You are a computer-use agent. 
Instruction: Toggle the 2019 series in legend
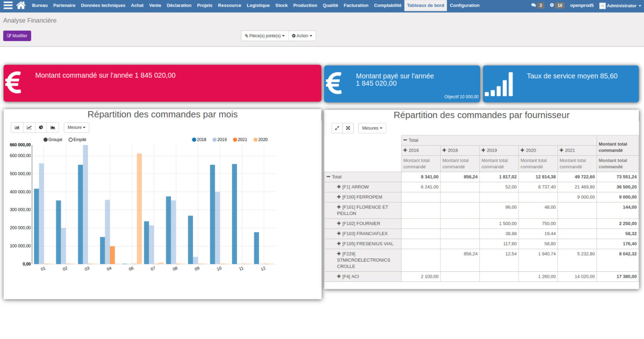click(220, 140)
